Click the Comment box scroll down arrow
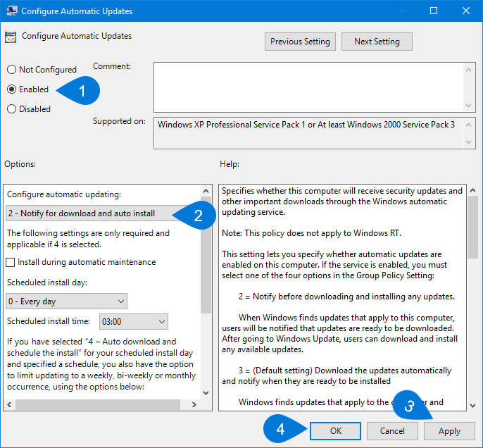483x448 pixels. (468, 106)
